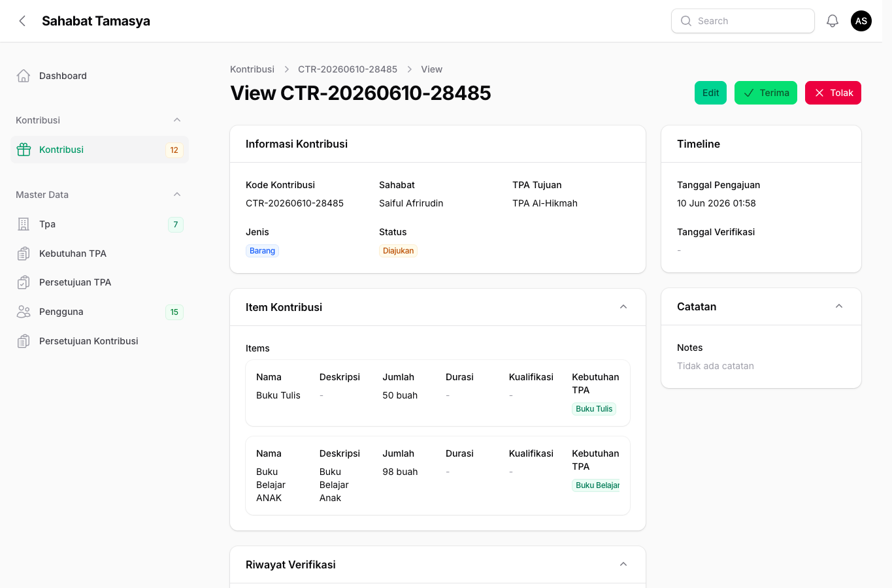Screen dimensions: 892x588
Task: Click the Timeline heading
Action: [699, 144]
